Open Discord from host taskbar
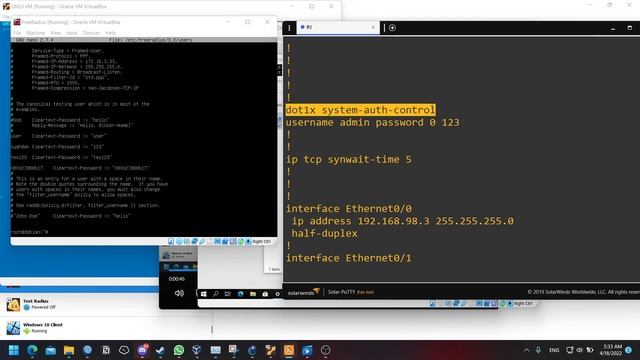 (x=142, y=350)
